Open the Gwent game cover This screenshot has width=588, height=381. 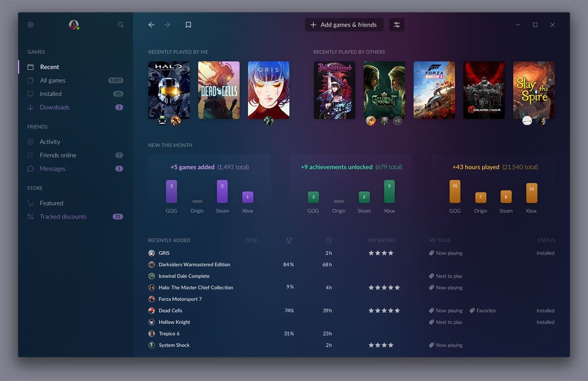pyautogui.click(x=385, y=90)
